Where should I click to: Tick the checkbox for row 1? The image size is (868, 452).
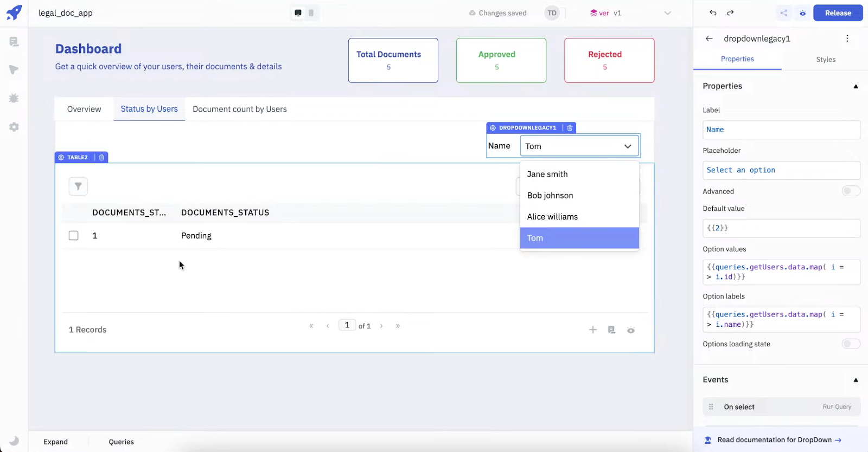(74, 236)
